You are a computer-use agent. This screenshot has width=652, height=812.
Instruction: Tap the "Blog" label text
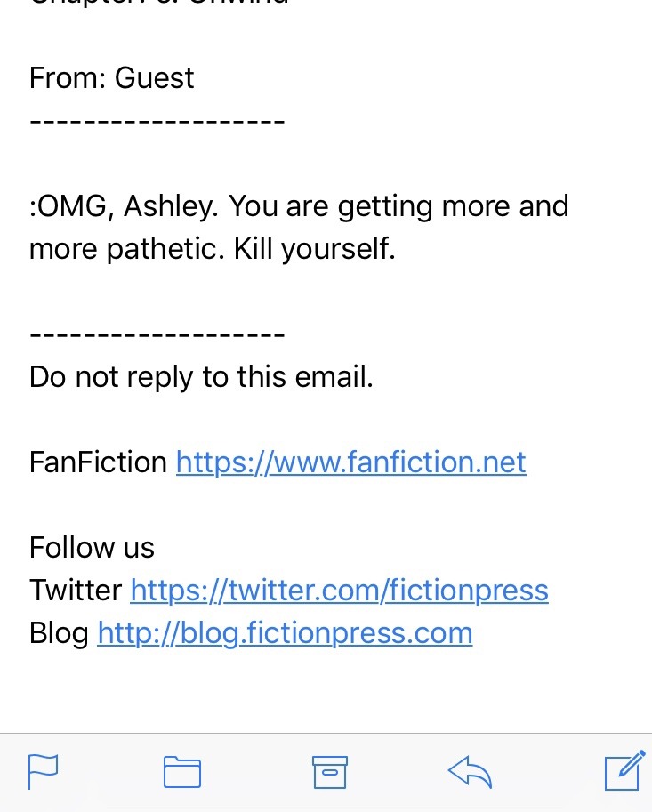click(59, 632)
